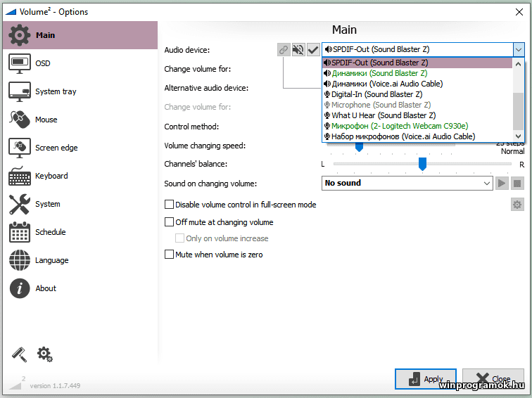Tick Mute when volume is zero
This screenshot has height=398, width=532.
[x=169, y=255]
